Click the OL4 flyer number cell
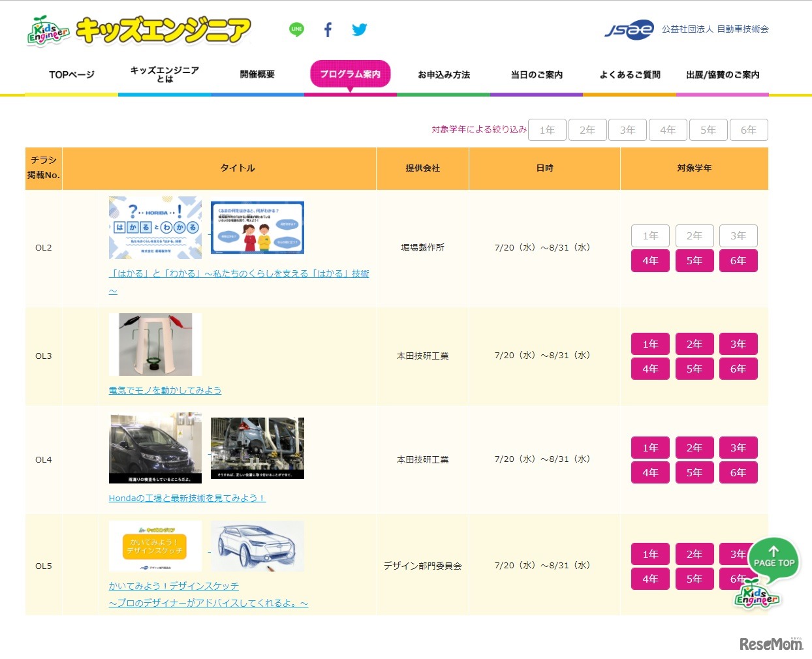 pyautogui.click(x=44, y=460)
